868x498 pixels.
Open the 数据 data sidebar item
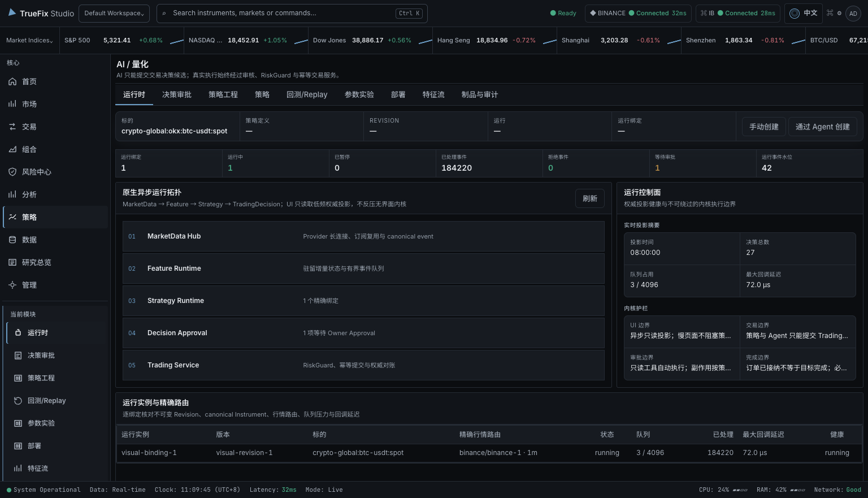pyautogui.click(x=55, y=240)
